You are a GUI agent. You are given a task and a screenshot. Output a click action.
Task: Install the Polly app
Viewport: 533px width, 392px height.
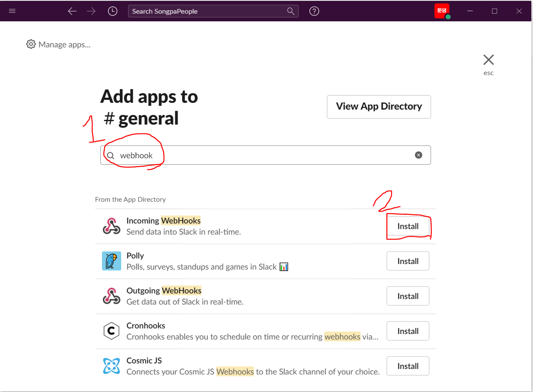[408, 261]
